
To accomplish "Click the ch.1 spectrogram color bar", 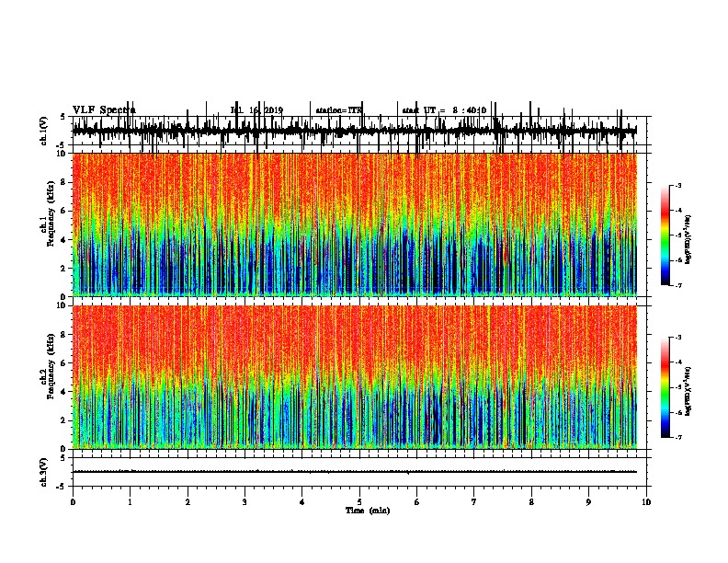I will (665, 236).
